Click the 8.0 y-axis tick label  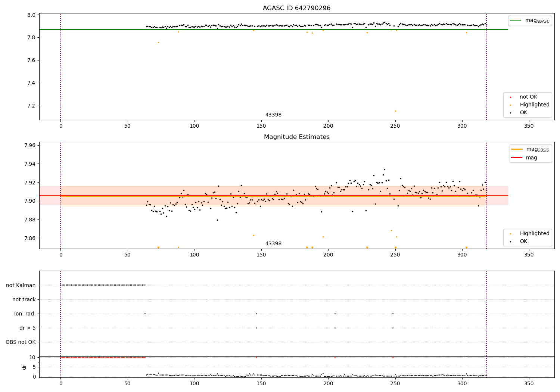(x=31, y=15)
